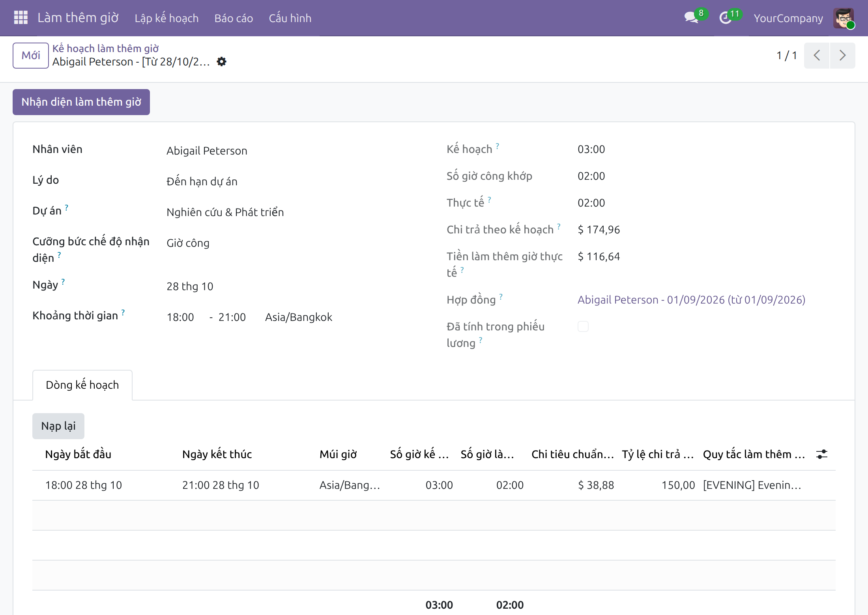
Task: Toggle Đã tính trong phiếu lương checkbox
Action: click(583, 326)
